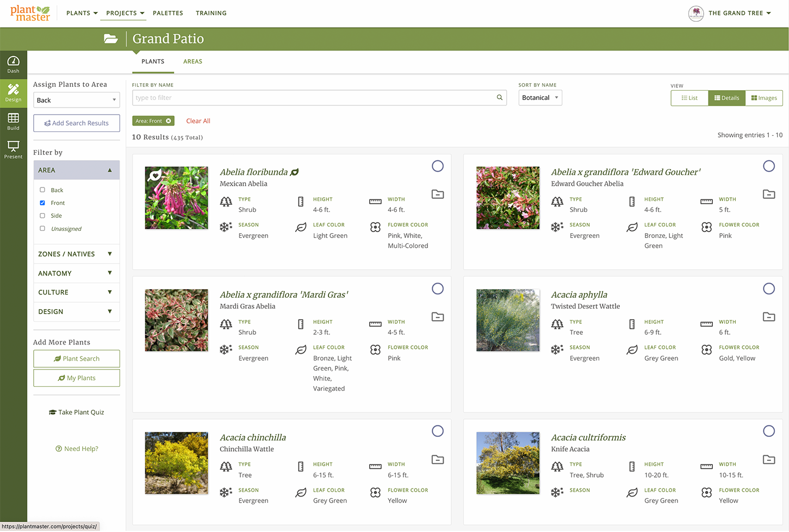
Task: Click folder icon on Mardi Gras card
Action: (x=438, y=317)
